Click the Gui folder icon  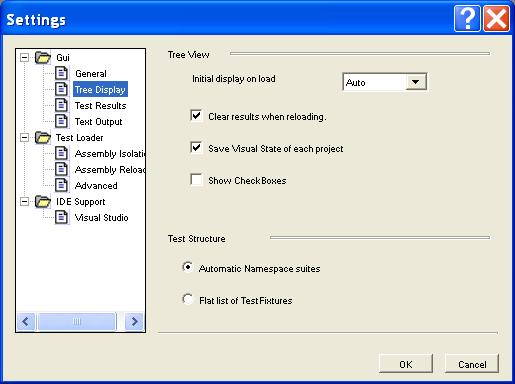pos(43,57)
